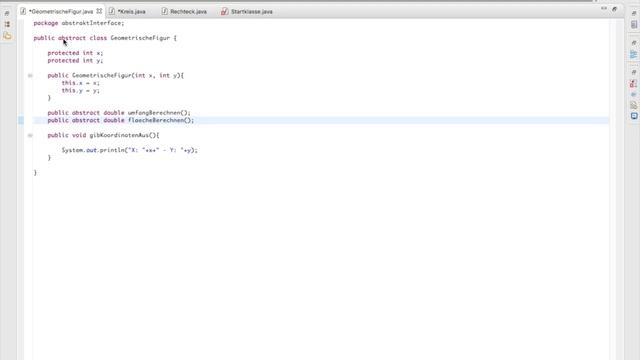Click the constructor signature 'GeometrischeFigur(int x, int y)'
Viewport: 640px width, 360px height.
click(127, 76)
